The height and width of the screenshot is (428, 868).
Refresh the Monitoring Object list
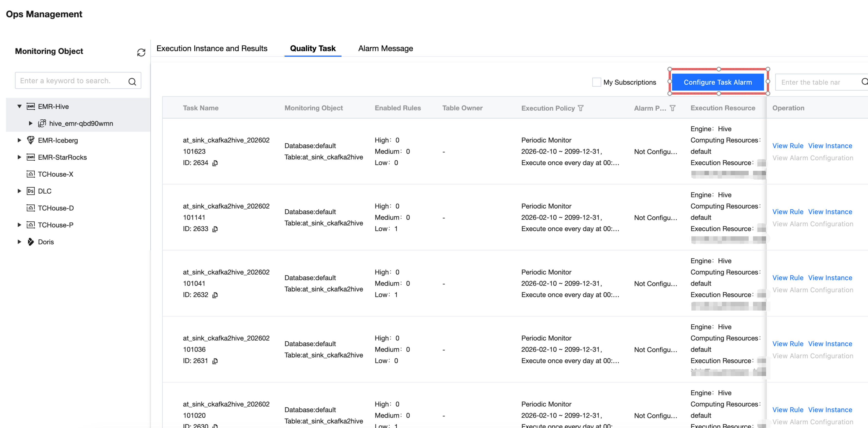(141, 52)
